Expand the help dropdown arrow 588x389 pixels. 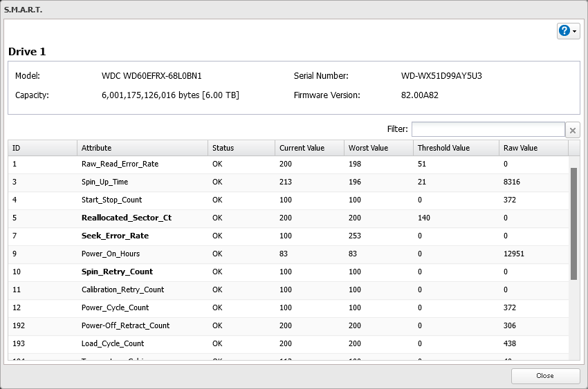(x=575, y=31)
